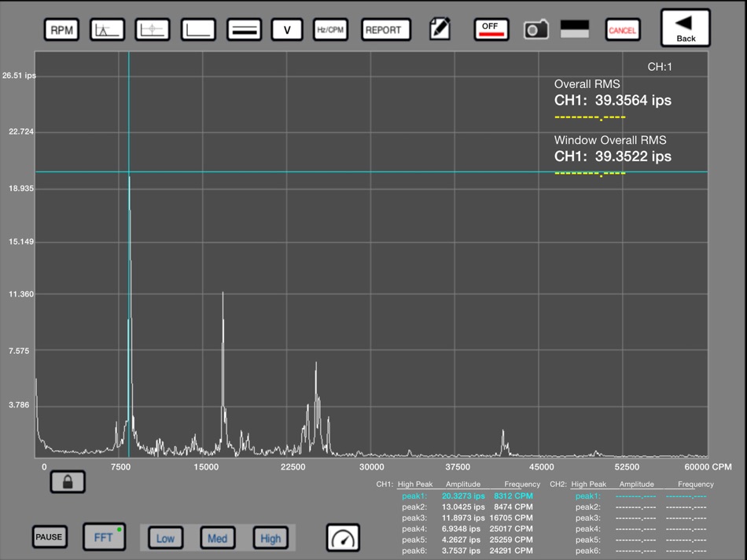Click the 16705 CPM frequency value
This screenshot has height=560, width=747.
pyautogui.click(x=511, y=518)
